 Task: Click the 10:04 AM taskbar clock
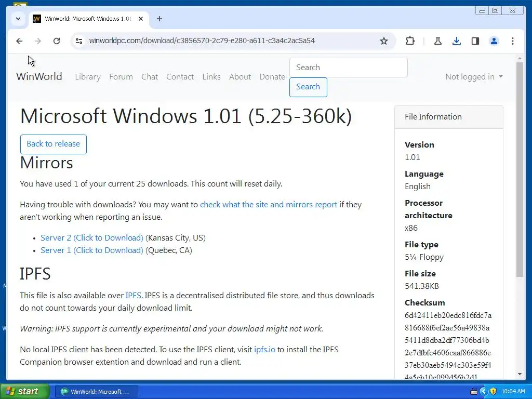(x=513, y=392)
